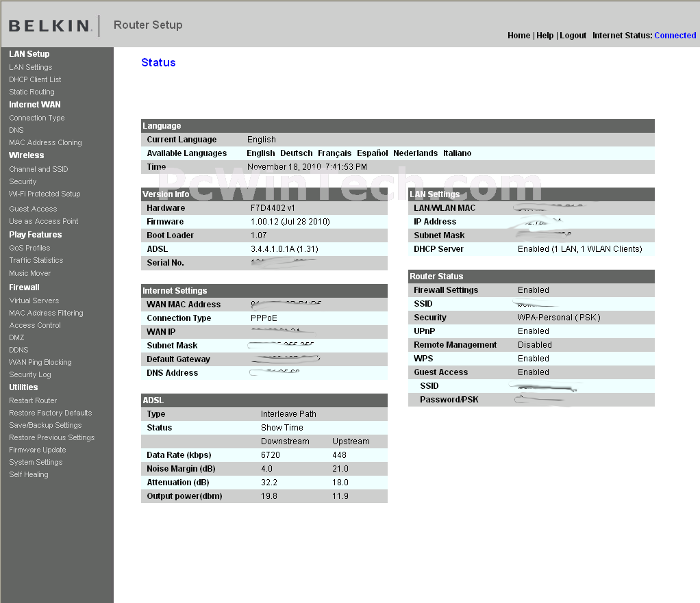The height and width of the screenshot is (603, 700).
Task: Open the DDNS sidebar item
Action: [x=18, y=350]
